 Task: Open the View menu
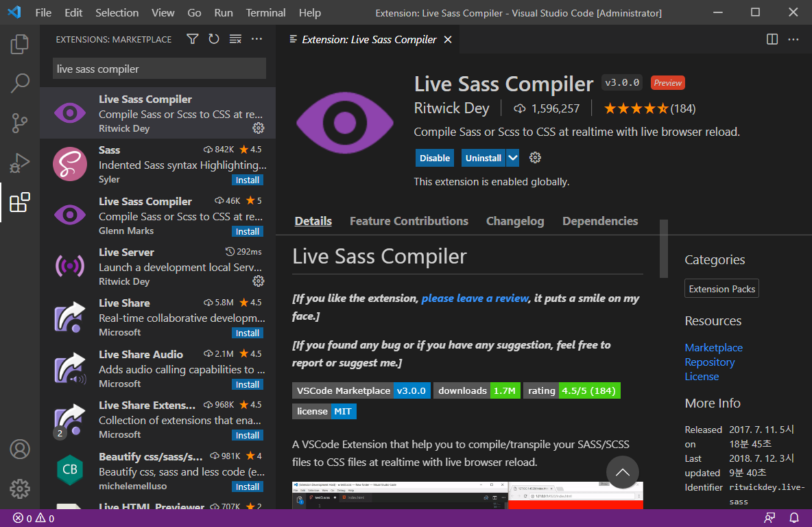(163, 12)
